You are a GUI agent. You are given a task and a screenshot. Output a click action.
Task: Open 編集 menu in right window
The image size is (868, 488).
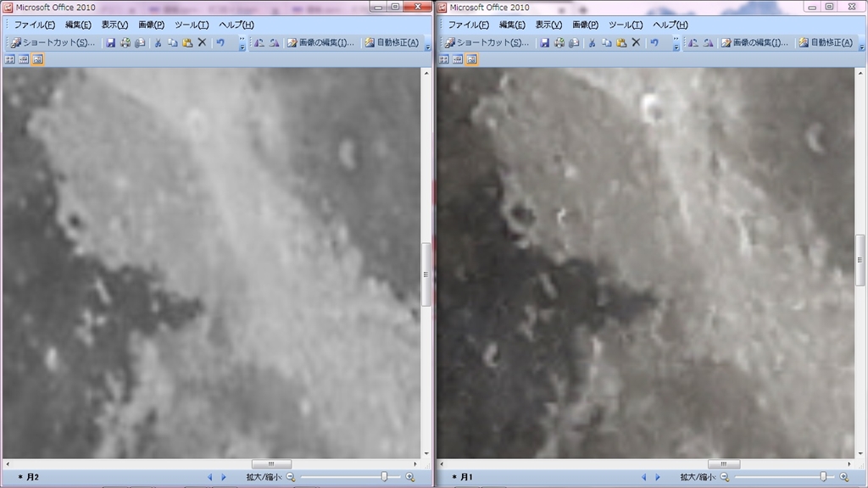512,25
